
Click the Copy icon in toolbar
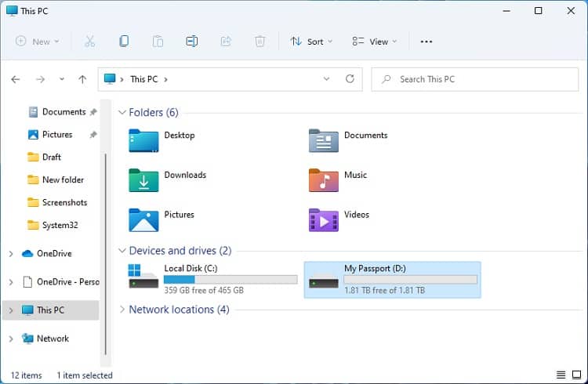point(124,42)
